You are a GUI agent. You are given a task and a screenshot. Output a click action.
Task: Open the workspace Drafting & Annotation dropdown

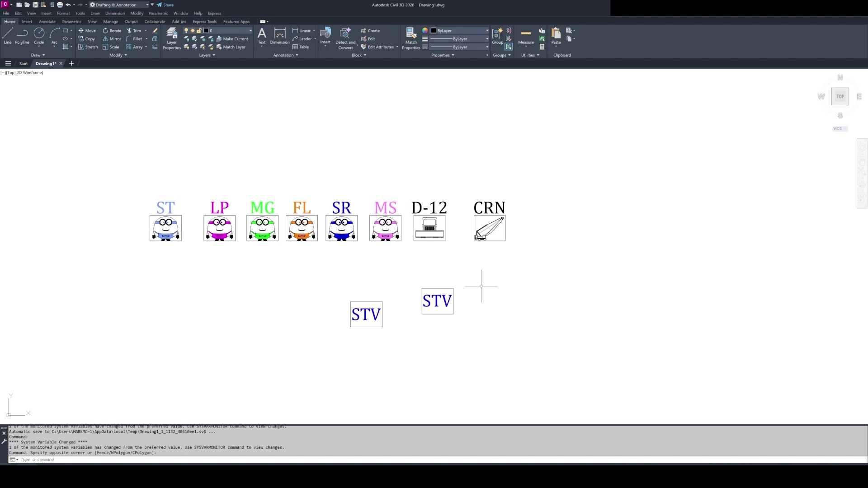(x=119, y=5)
